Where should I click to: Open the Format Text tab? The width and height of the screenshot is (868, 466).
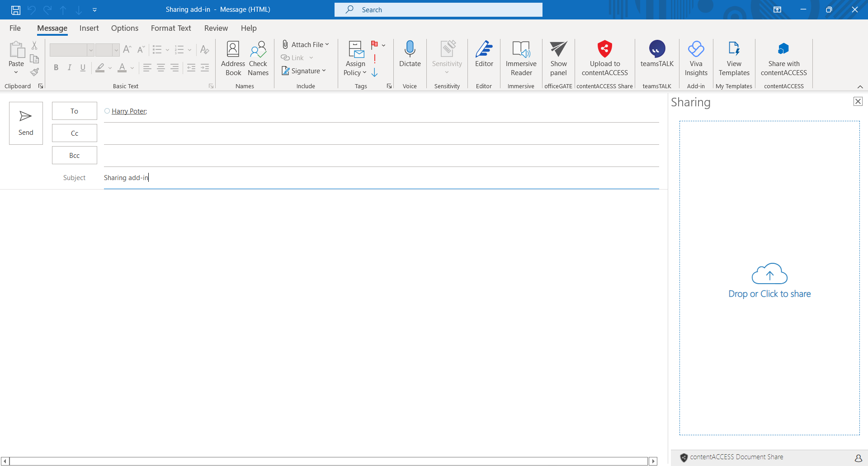171,28
